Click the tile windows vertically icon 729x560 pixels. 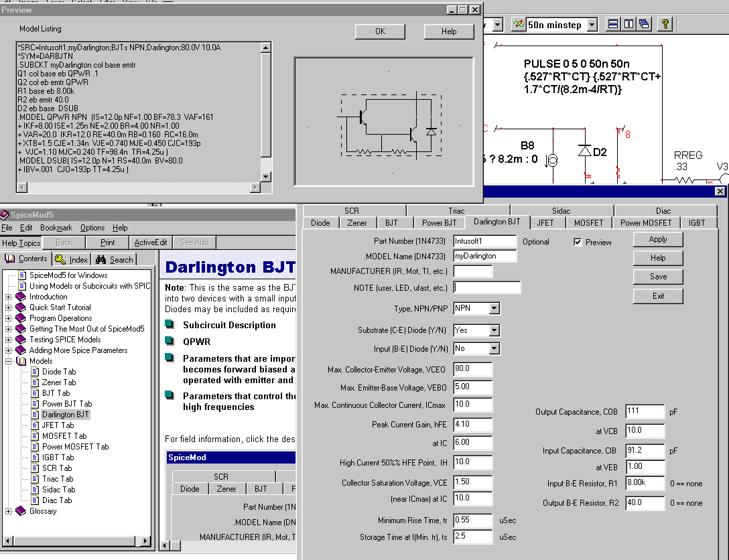[628, 25]
